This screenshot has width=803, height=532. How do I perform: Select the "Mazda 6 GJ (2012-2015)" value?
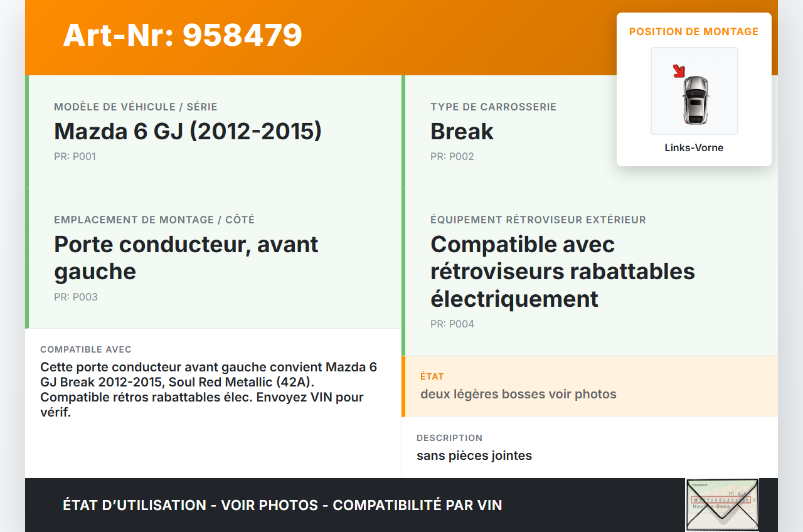(x=188, y=131)
